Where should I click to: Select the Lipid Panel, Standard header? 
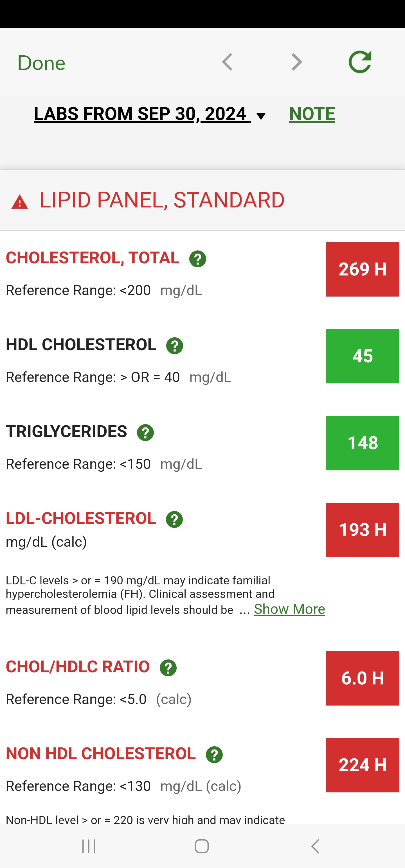[x=162, y=200]
